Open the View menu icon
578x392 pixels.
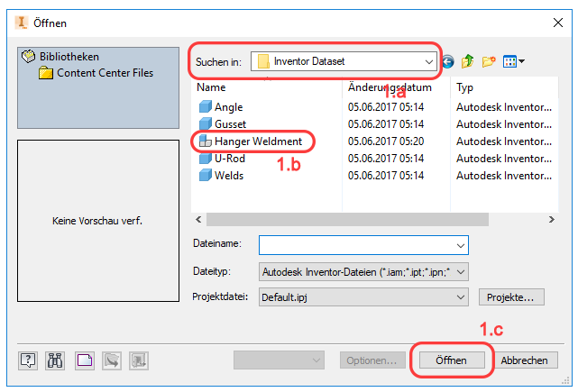(x=513, y=61)
